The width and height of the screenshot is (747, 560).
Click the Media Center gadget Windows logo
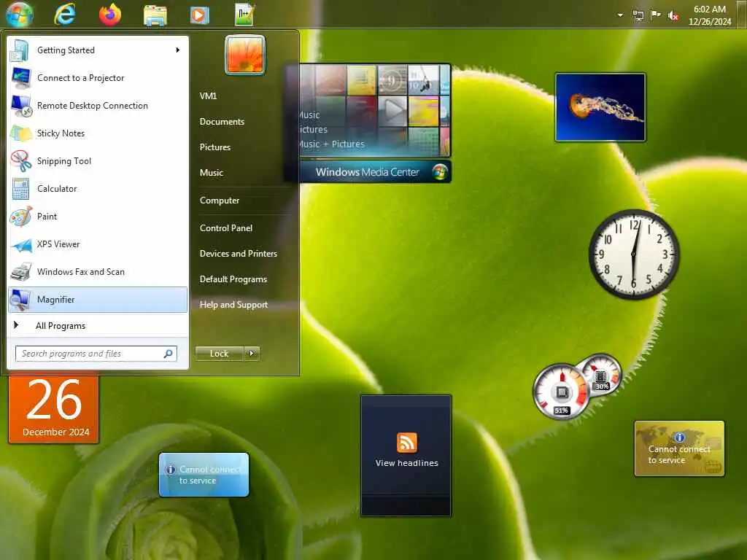[x=440, y=172]
